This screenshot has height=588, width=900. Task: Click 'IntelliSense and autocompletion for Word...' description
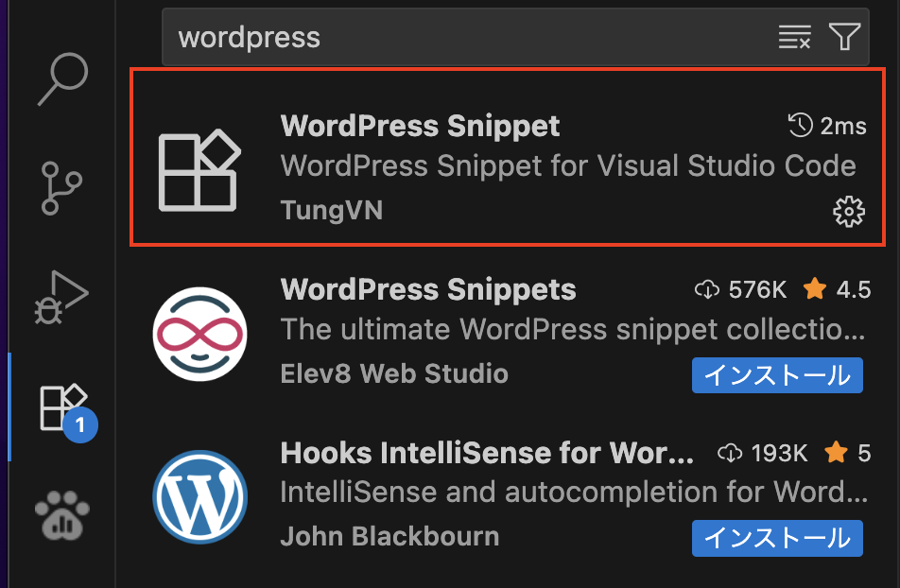(574, 493)
